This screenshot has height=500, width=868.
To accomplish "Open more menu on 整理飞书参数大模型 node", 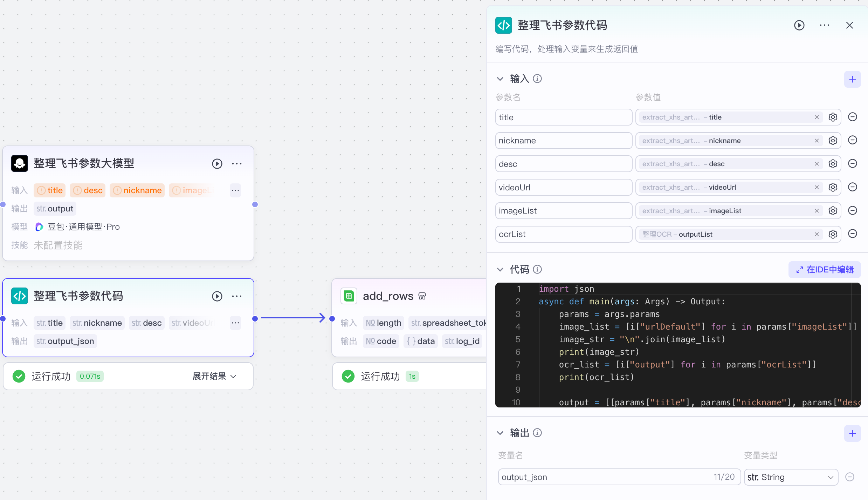I will (x=237, y=164).
